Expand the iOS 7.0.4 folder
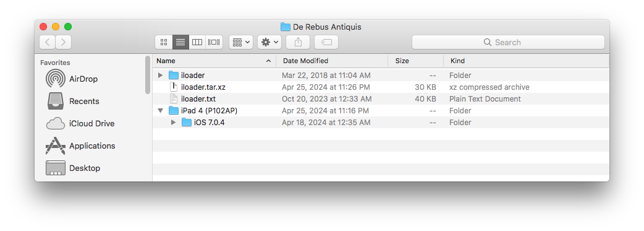The width and height of the screenshot is (644, 231). click(173, 122)
